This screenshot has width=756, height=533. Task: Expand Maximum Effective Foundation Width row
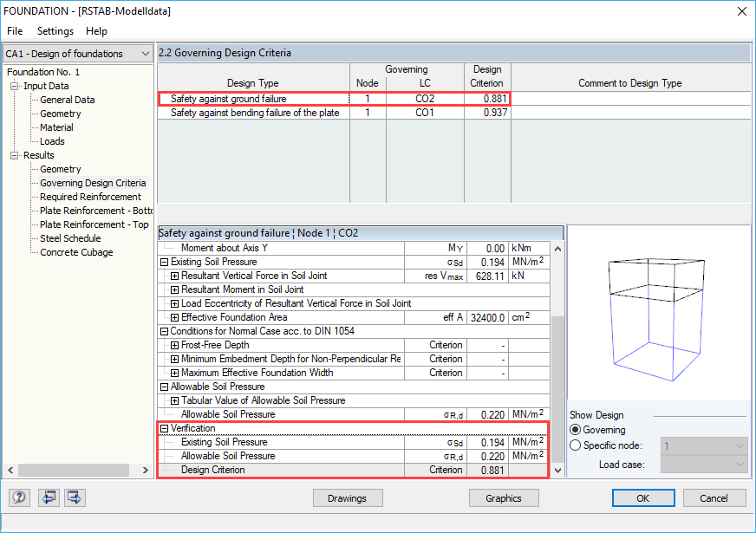174,373
